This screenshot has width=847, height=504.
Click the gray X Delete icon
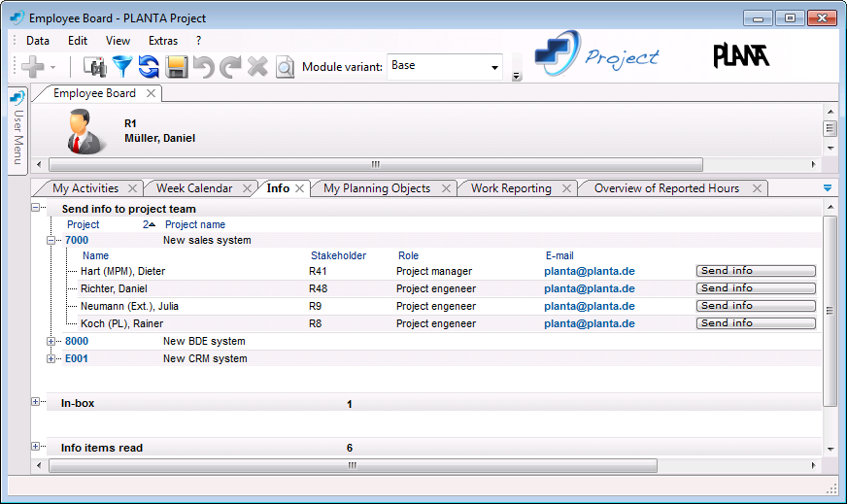[257, 67]
